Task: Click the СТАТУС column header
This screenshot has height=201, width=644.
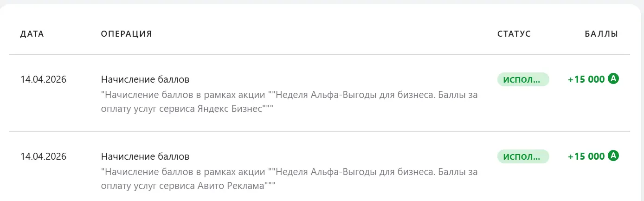Action: click(x=514, y=34)
